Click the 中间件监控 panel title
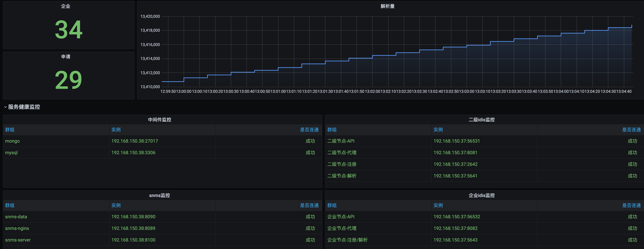 159,120
